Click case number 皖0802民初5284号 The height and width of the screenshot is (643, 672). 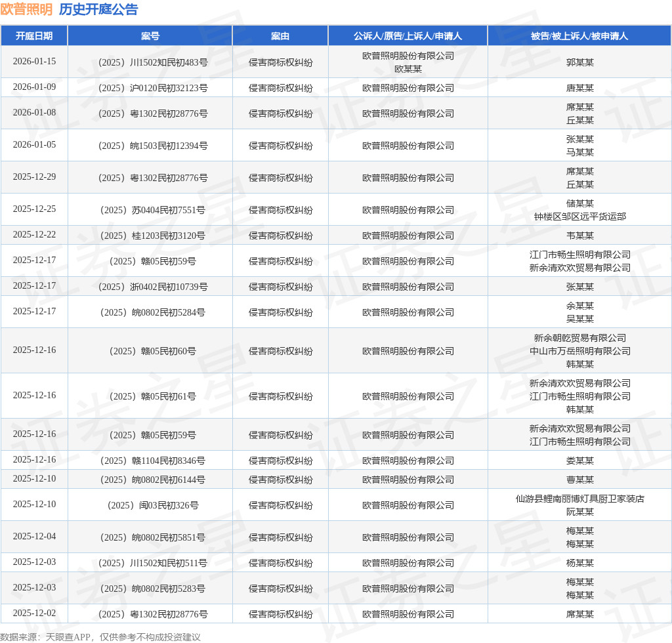pos(152,313)
